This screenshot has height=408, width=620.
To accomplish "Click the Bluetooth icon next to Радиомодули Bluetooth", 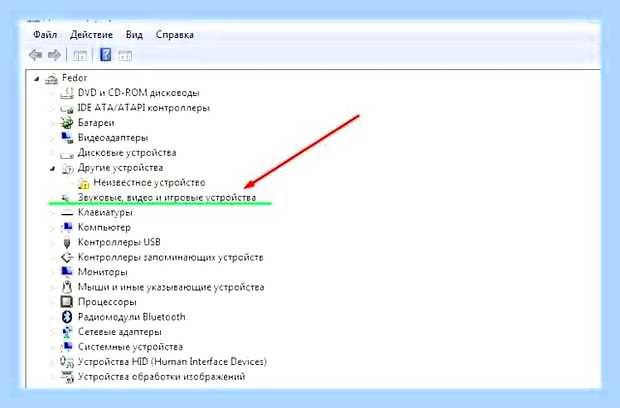I will tap(67, 317).
